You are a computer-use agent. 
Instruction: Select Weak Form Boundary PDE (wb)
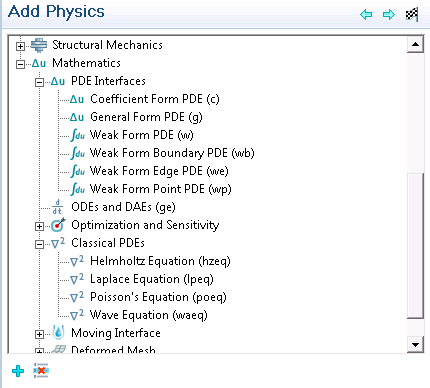point(172,153)
